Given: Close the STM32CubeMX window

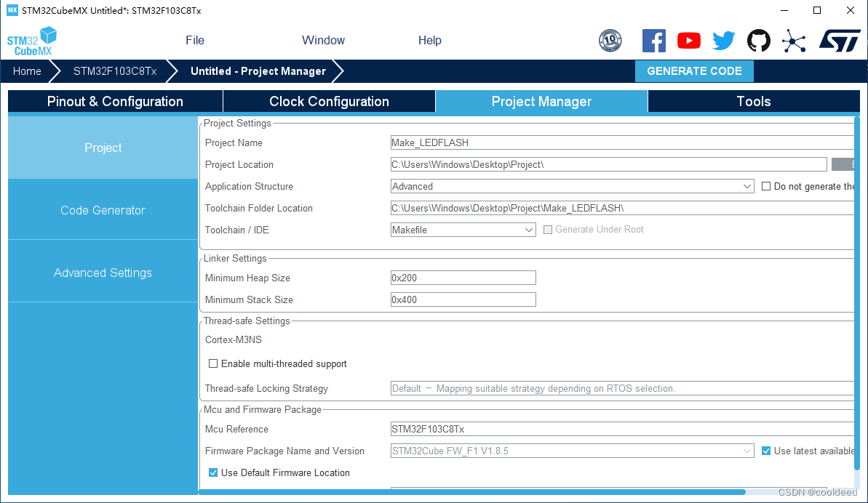Looking at the screenshot, I should (x=851, y=10).
